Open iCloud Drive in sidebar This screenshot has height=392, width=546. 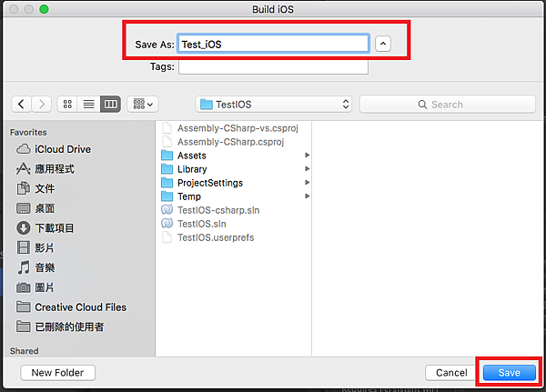(x=54, y=149)
